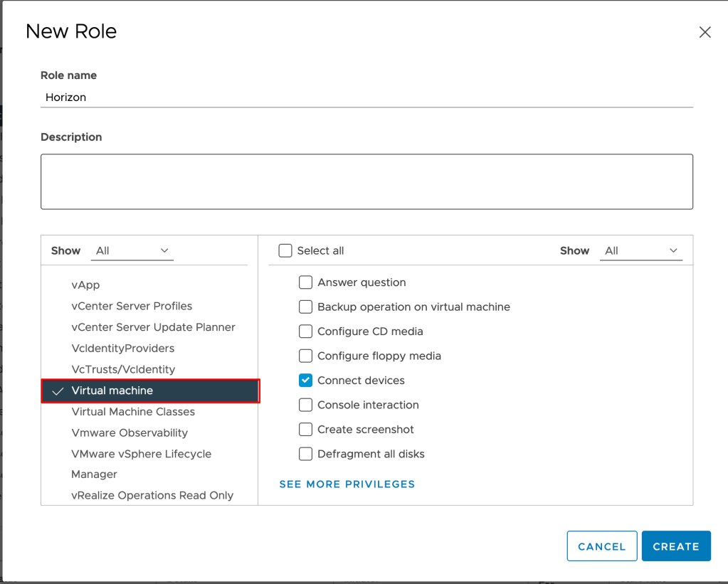Open the right privileges Show dropdown
The height and width of the screenshot is (584, 728).
(640, 250)
